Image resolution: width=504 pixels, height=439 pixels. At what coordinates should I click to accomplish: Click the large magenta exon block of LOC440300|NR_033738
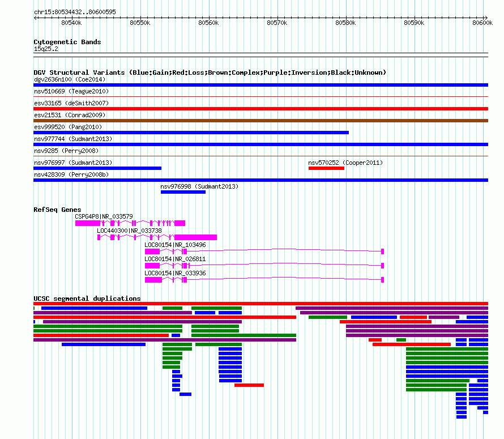tap(195, 237)
